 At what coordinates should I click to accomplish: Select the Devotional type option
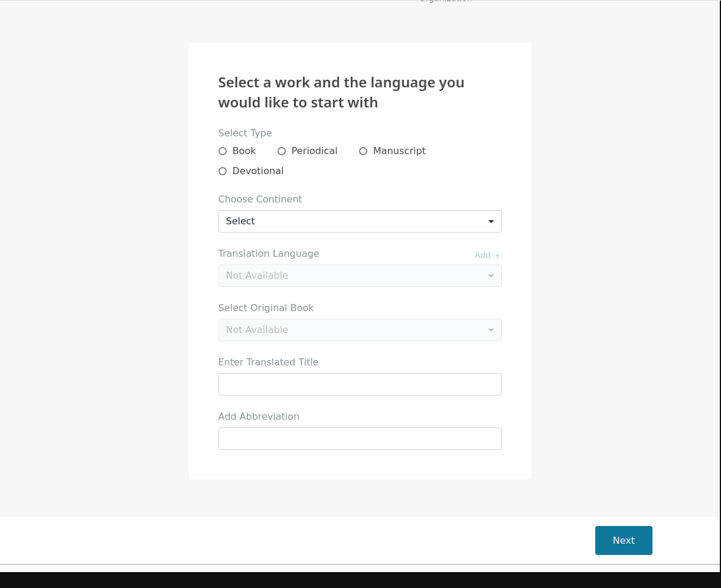coord(223,171)
